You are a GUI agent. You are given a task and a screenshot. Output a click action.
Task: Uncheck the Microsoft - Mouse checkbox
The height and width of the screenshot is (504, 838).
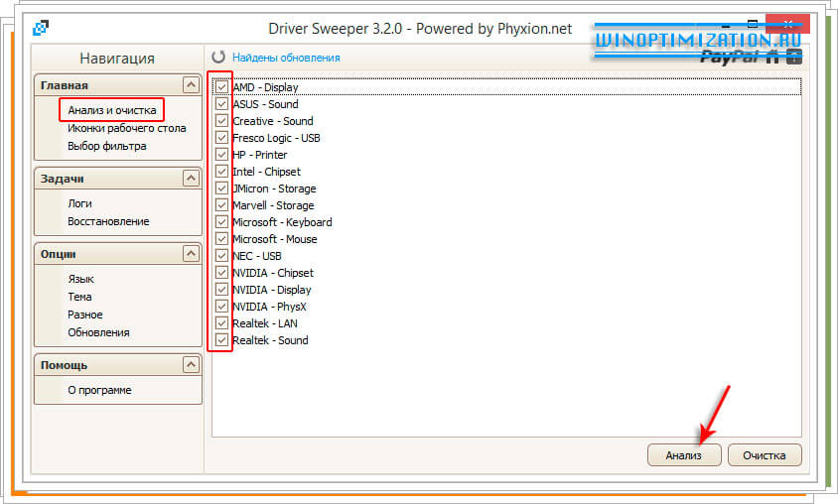click(222, 239)
